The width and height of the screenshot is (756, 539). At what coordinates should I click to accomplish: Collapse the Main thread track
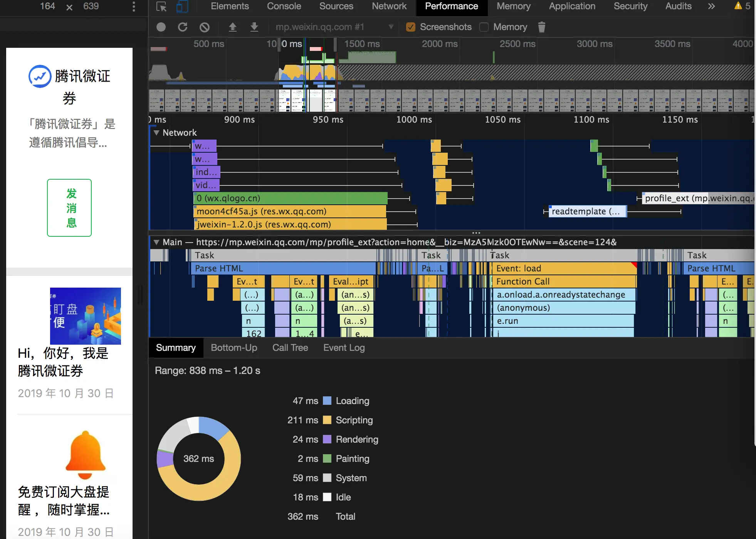coord(156,242)
